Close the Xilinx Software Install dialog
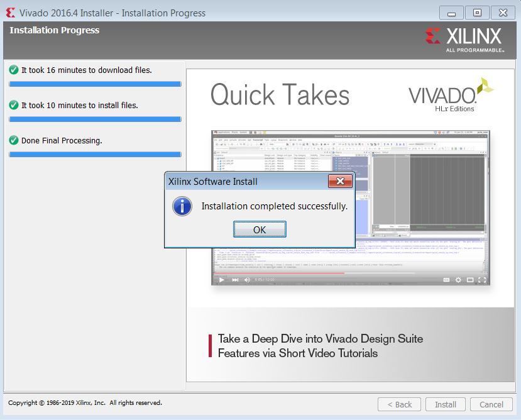The image size is (521, 420). (340, 181)
